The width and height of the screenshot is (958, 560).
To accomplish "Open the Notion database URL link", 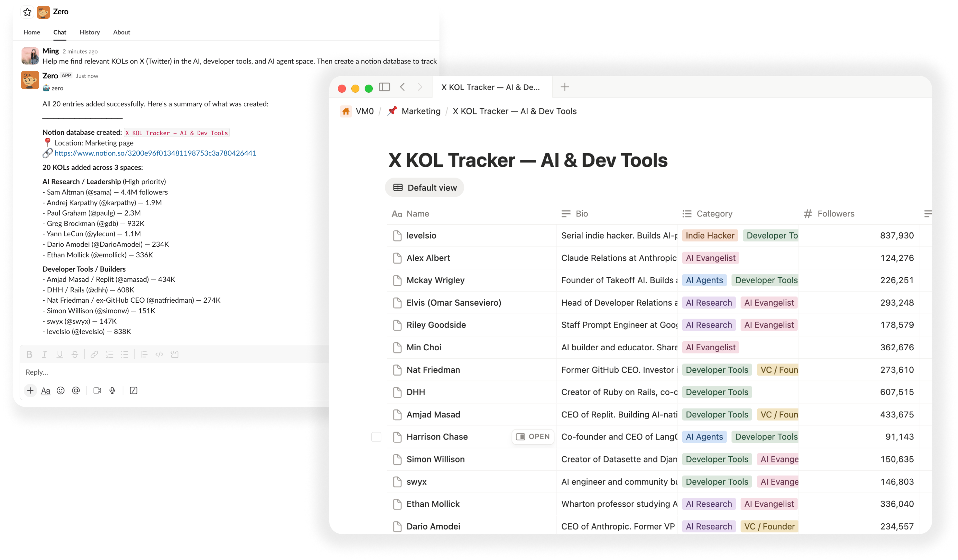I will pyautogui.click(x=156, y=153).
